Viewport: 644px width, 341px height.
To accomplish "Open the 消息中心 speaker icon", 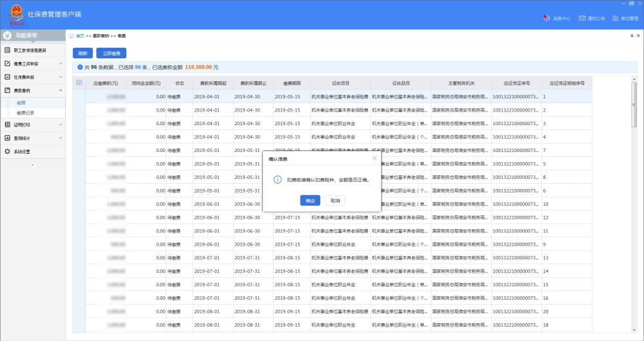I will click(546, 18).
